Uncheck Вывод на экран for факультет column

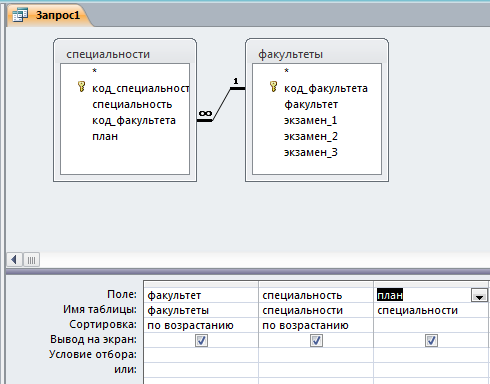[x=201, y=341]
